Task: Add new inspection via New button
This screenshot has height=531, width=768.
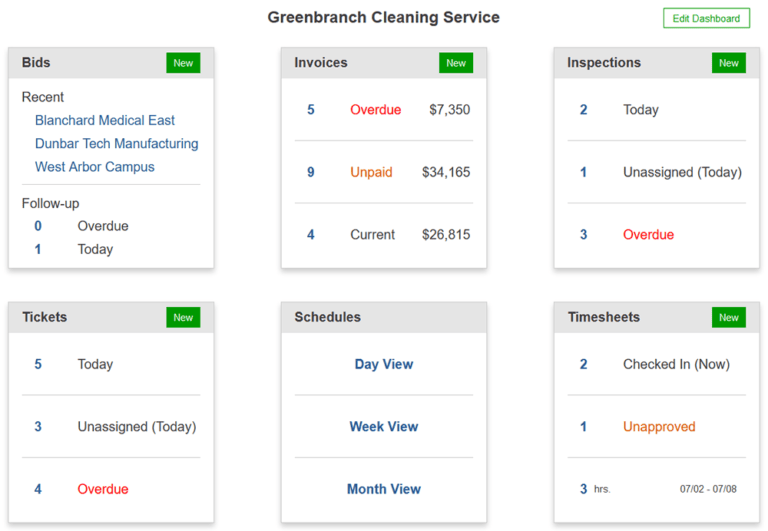Action: (x=729, y=63)
